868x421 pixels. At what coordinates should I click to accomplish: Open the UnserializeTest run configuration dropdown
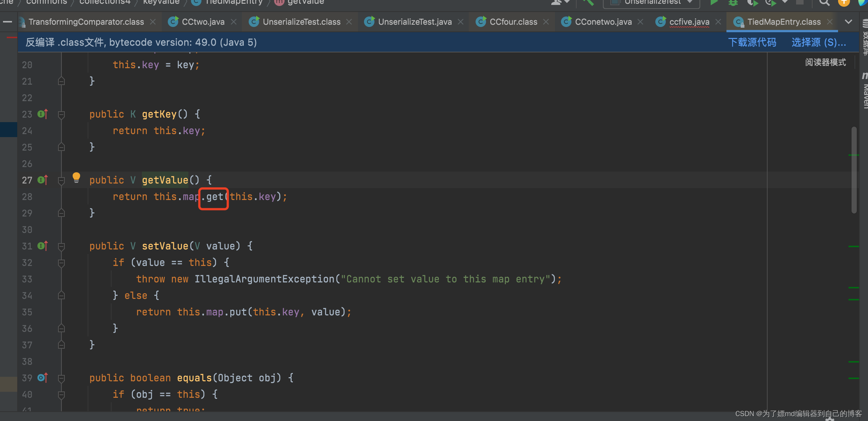(652, 2)
